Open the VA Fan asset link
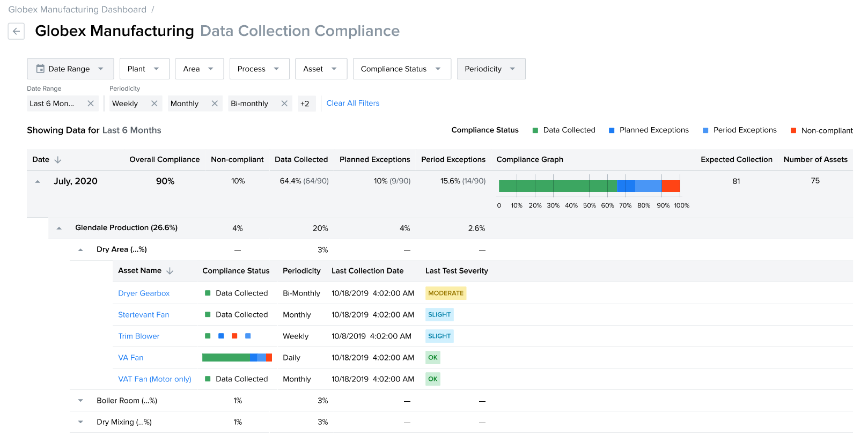This screenshot has height=435, width=868. 130,358
